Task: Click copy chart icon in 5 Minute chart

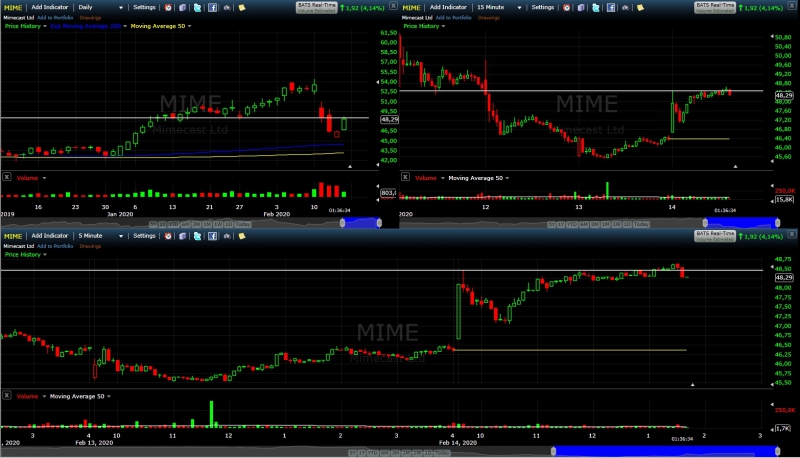Action: coord(183,236)
